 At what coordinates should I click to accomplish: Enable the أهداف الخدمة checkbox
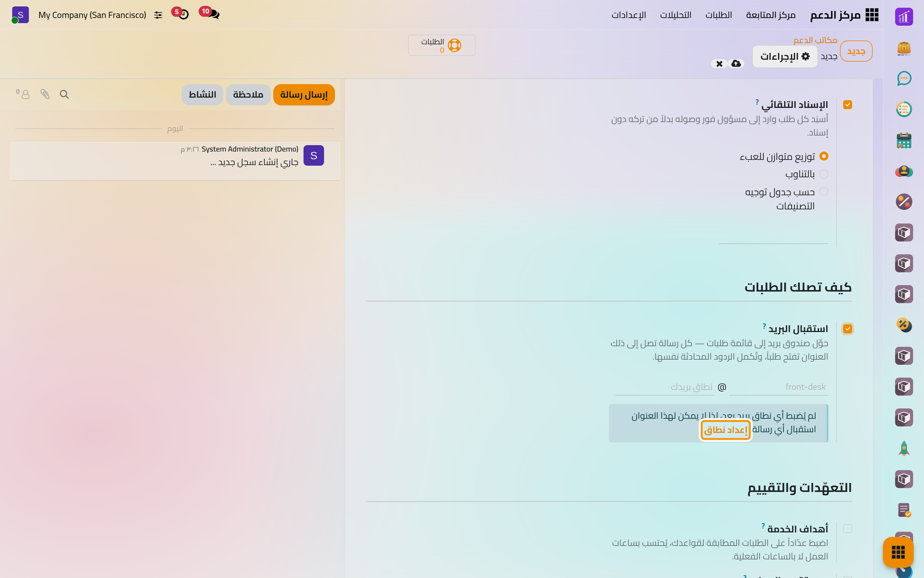click(x=847, y=529)
